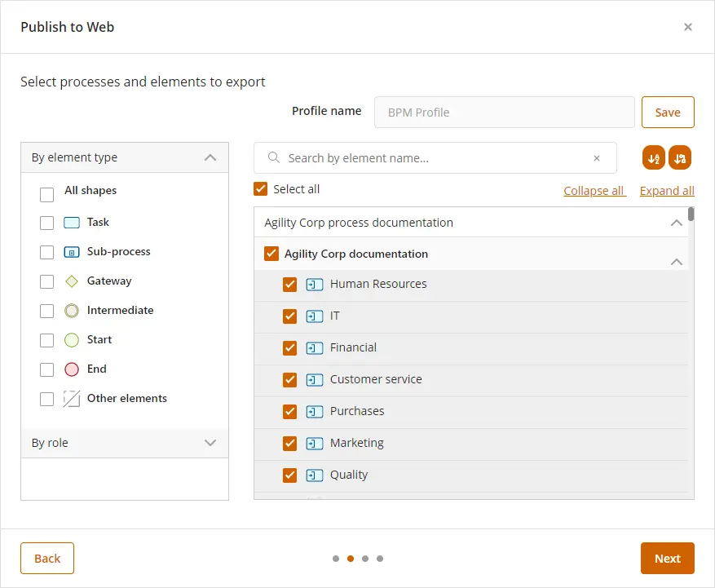Click the Customer service process icon
Viewport: 715px width, 588px height.
coord(315,380)
